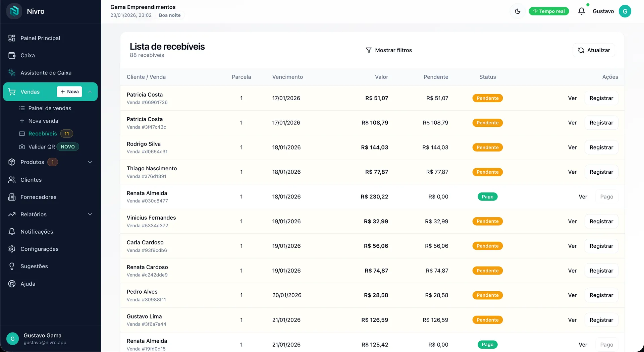
Task: Click the Relatórios chart icon
Action: tap(12, 215)
